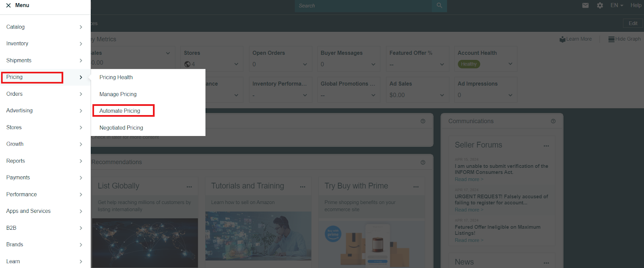The width and height of the screenshot is (644, 268).
Task: Read more about URGENT REQUEST post
Action: tap(469, 210)
